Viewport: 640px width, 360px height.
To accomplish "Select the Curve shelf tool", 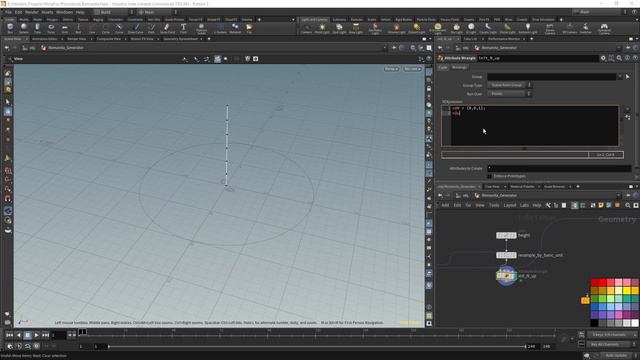I will (x=119, y=28).
